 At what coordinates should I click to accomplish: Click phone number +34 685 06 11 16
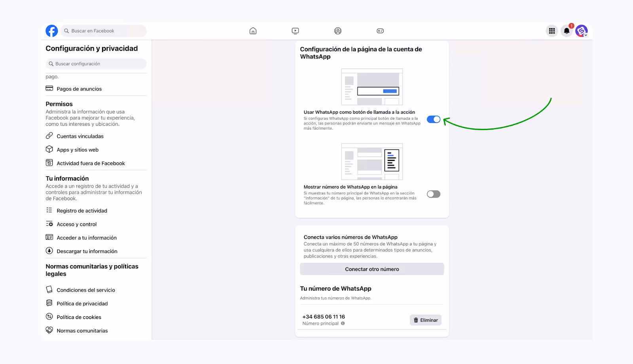point(324,317)
